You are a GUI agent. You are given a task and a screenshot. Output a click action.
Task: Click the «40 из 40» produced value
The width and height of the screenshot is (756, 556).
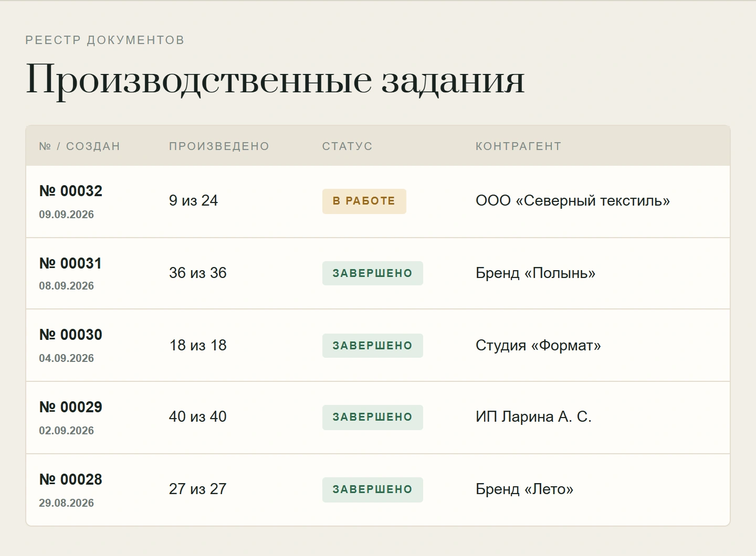[x=198, y=417]
